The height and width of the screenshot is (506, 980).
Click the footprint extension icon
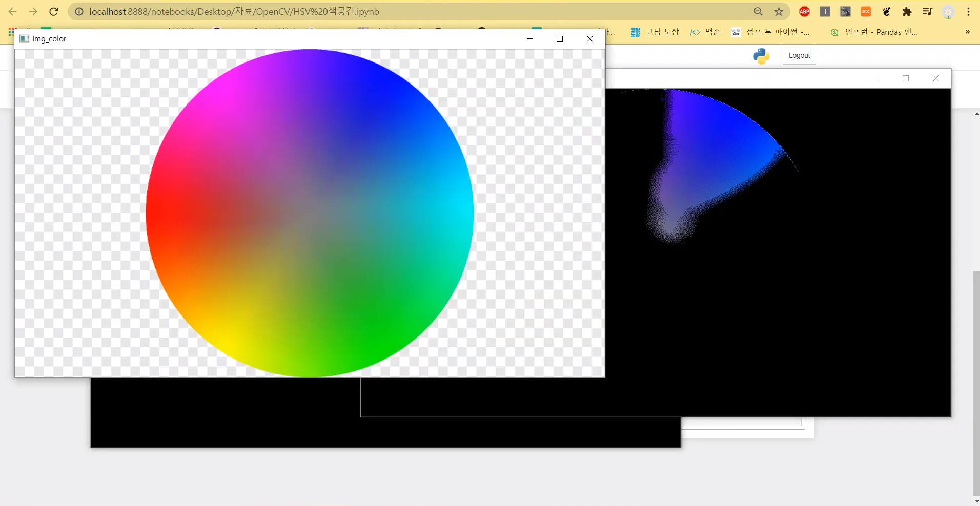(886, 12)
